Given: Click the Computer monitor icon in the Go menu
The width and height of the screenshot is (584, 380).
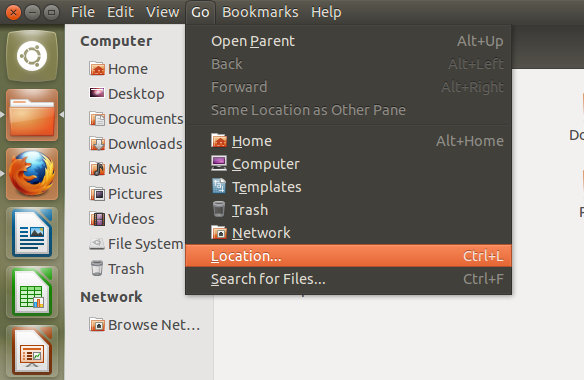Looking at the screenshot, I should [x=219, y=164].
